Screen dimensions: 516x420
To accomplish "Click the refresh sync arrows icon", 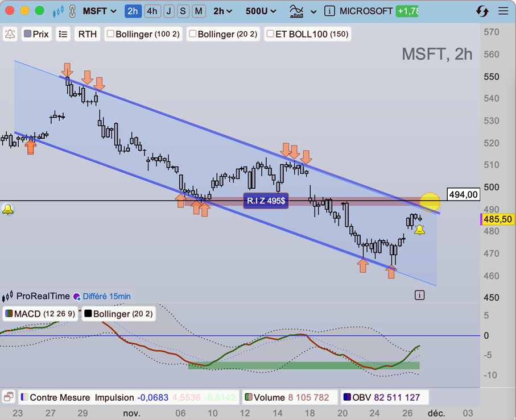I will (482, 11).
